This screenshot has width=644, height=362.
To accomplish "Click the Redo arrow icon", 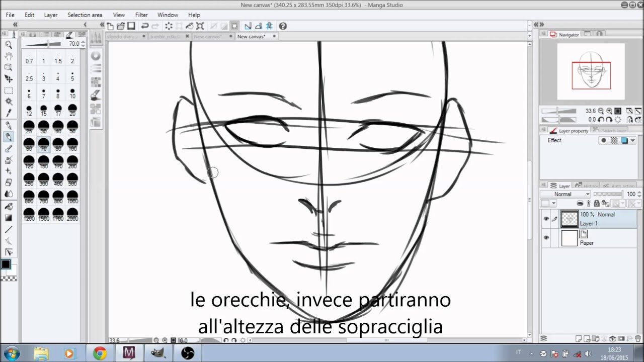I will tap(155, 26).
